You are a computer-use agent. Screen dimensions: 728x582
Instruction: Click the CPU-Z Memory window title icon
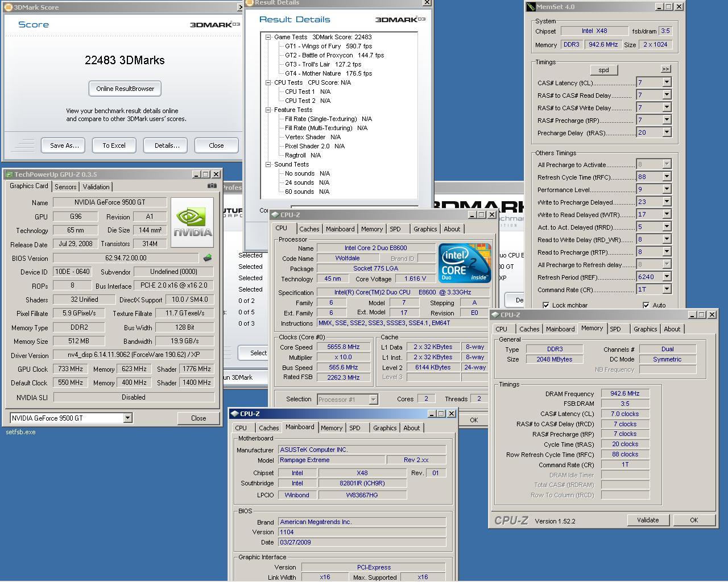[x=495, y=315]
